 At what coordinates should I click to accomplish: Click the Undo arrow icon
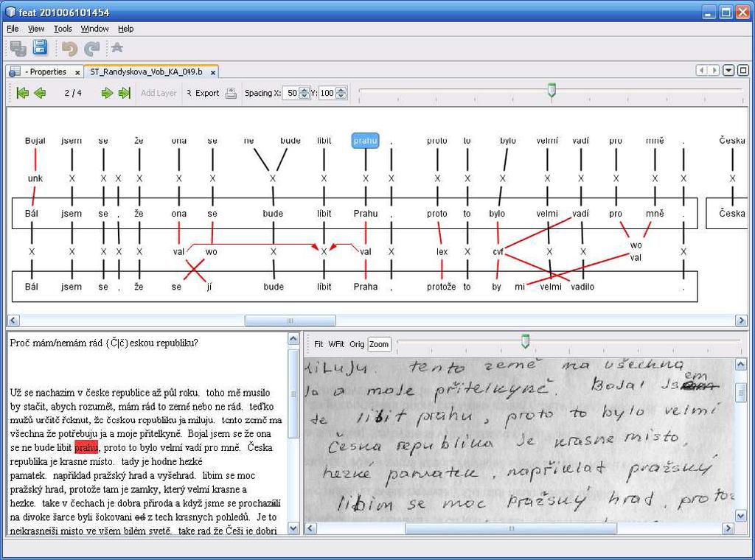coord(70,48)
